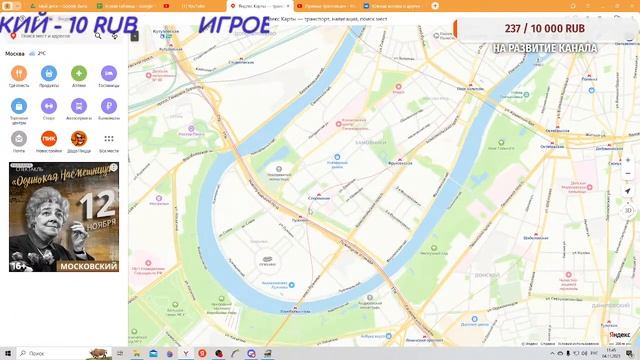Show hidden system tray icons
The height and width of the screenshot is (360, 640).
pos(552,353)
